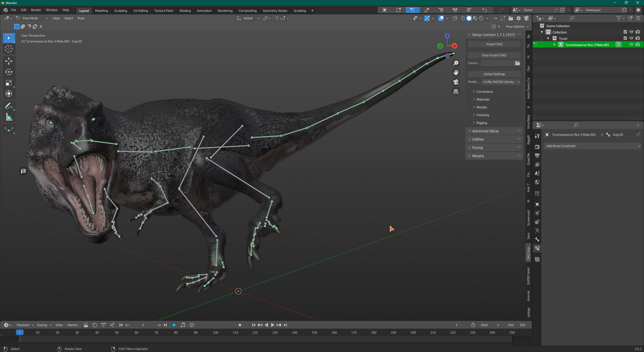Viewport: 644px width, 352px height.
Task: Activate the Scale tool
Action: tap(9, 83)
